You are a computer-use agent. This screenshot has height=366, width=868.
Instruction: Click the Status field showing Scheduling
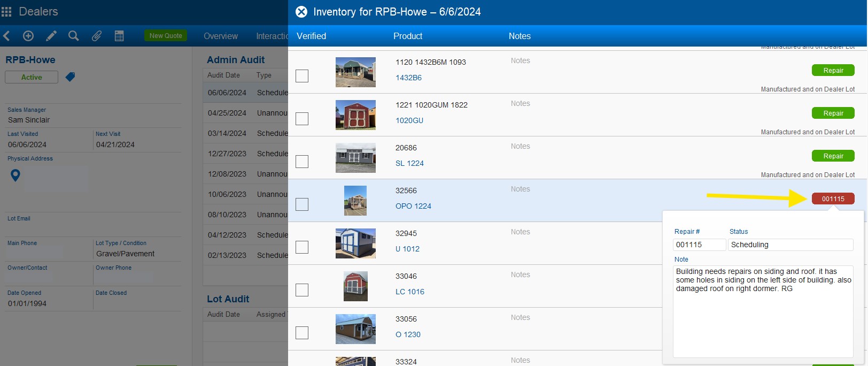click(790, 245)
